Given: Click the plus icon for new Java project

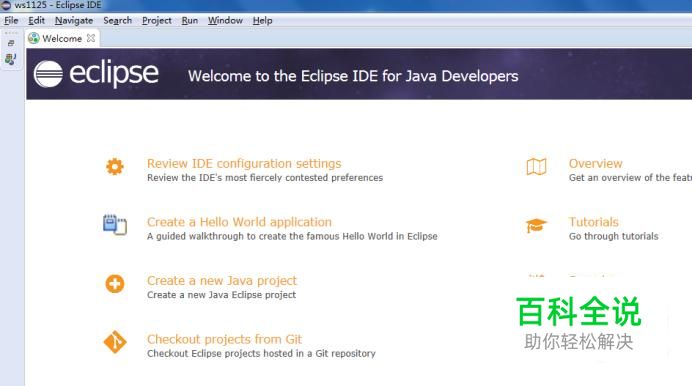Looking at the screenshot, I should tap(115, 283).
